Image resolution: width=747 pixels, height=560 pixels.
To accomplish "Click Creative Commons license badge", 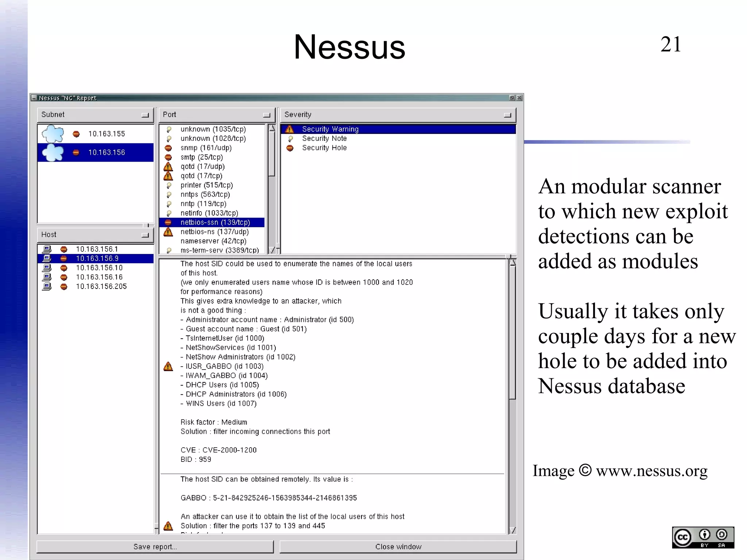I will [703, 537].
